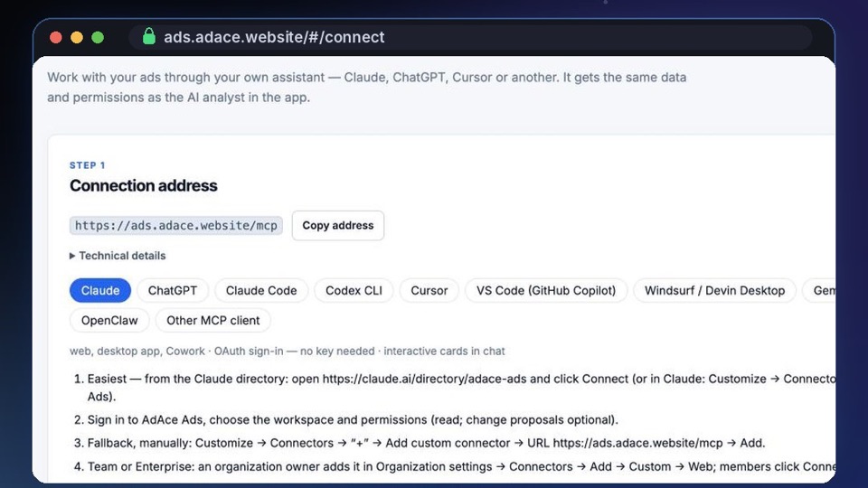Select the OpenClaw tab
This screenshot has width=868, height=488.
pos(109,320)
